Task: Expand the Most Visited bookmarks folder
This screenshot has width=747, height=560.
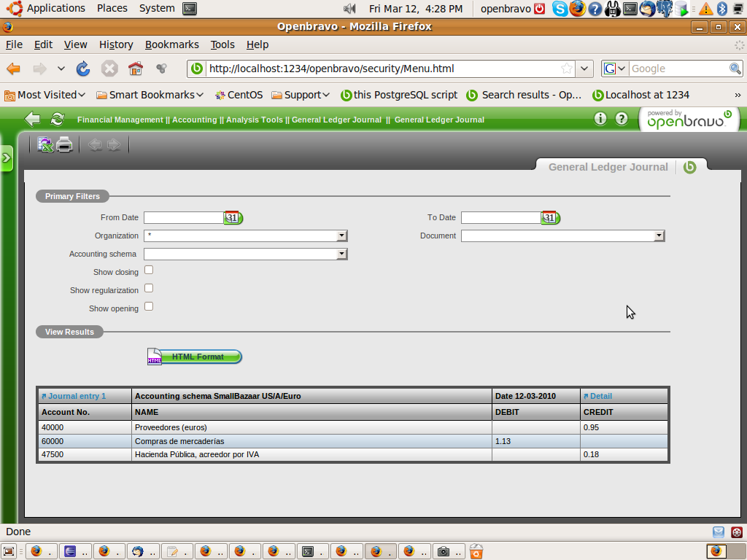Action: 44,95
